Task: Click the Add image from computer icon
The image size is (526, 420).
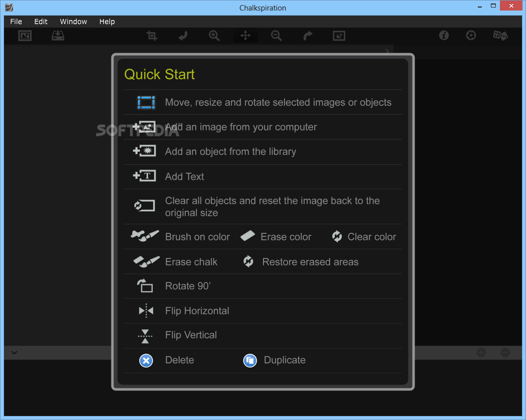Action: click(144, 127)
